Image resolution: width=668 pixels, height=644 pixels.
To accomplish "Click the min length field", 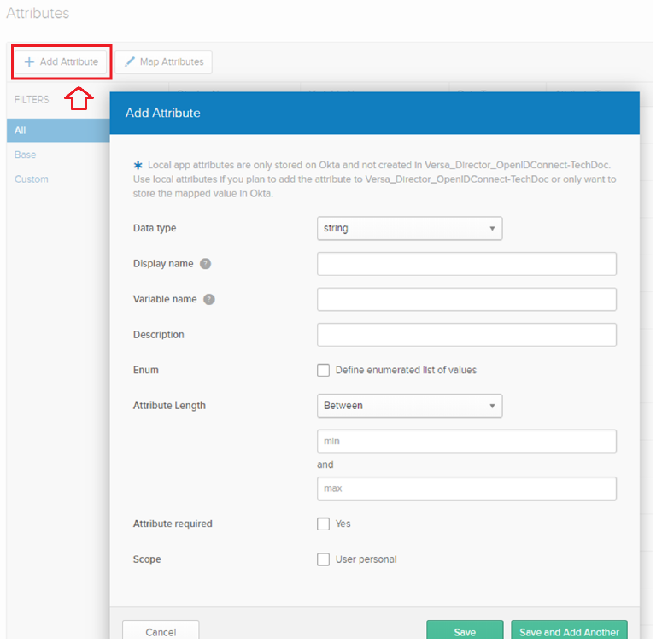I will pyautogui.click(x=466, y=442).
